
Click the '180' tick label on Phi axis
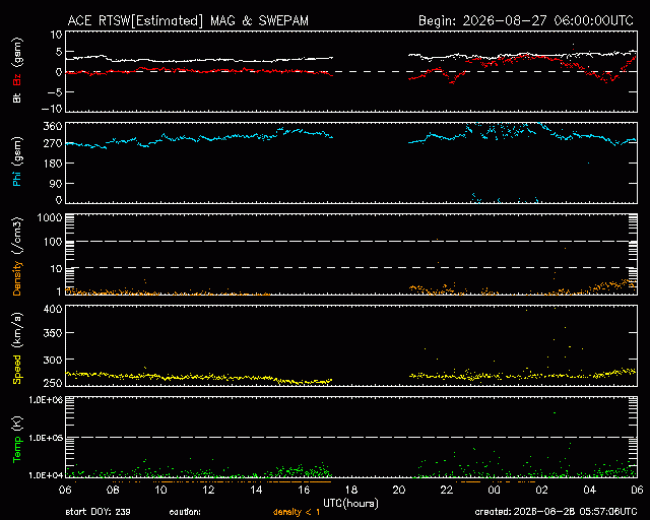(x=53, y=163)
